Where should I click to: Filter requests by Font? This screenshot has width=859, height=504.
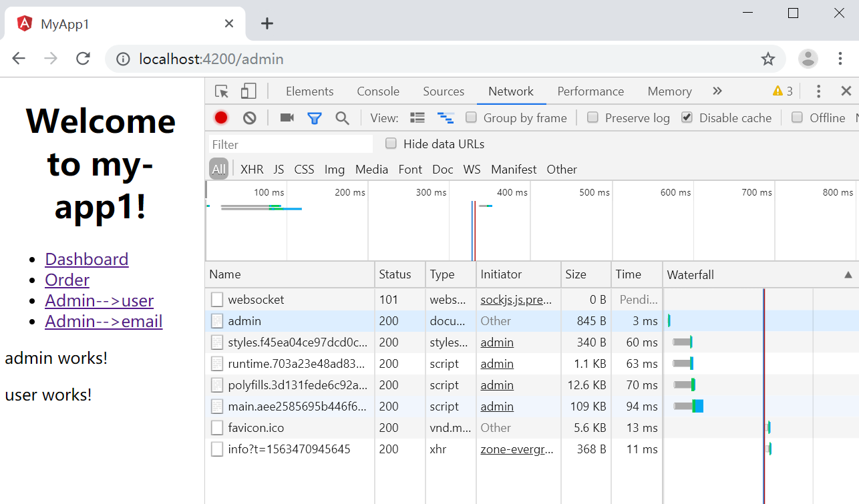(x=410, y=170)
